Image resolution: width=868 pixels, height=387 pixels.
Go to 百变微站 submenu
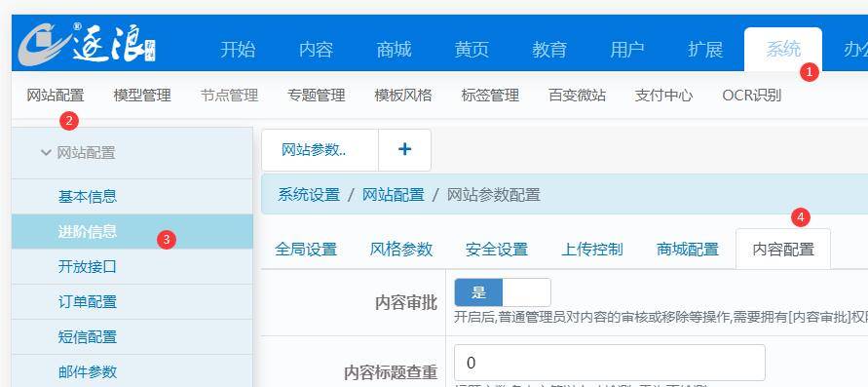(577, 96)
